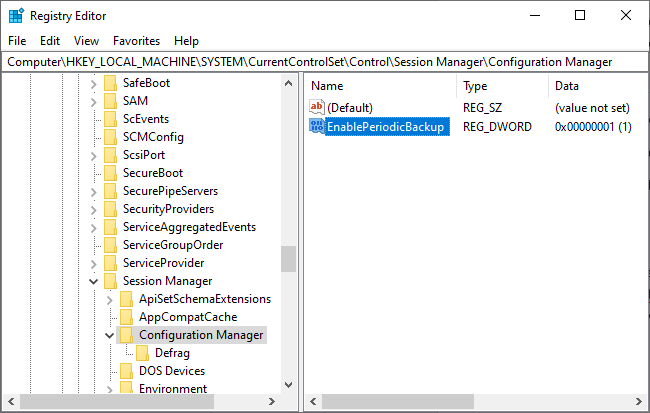Click the Type column header
The image size is (650, 413).
coord(500,86)
